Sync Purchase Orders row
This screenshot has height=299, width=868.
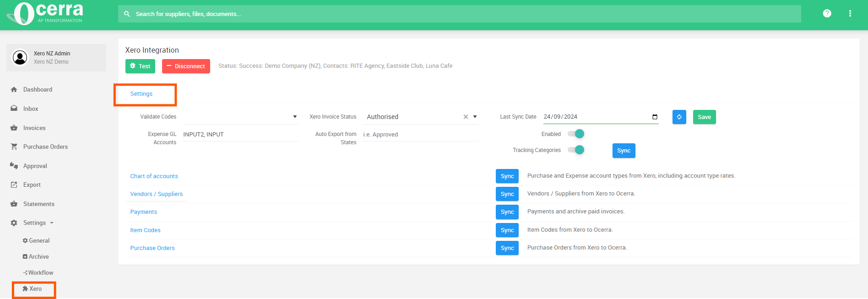[x=507, y=248]
